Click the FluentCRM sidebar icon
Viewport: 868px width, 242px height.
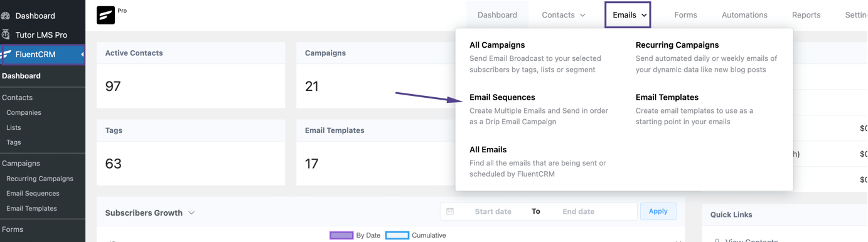point(6,55)
